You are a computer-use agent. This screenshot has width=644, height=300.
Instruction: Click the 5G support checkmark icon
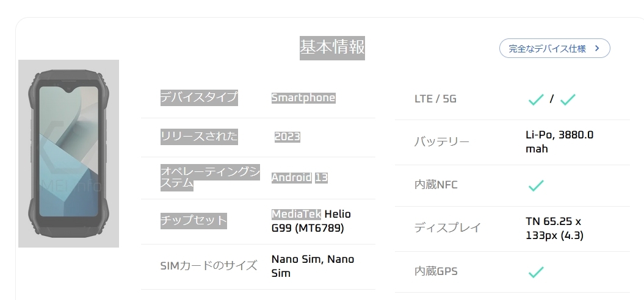(x=568, y=99)
